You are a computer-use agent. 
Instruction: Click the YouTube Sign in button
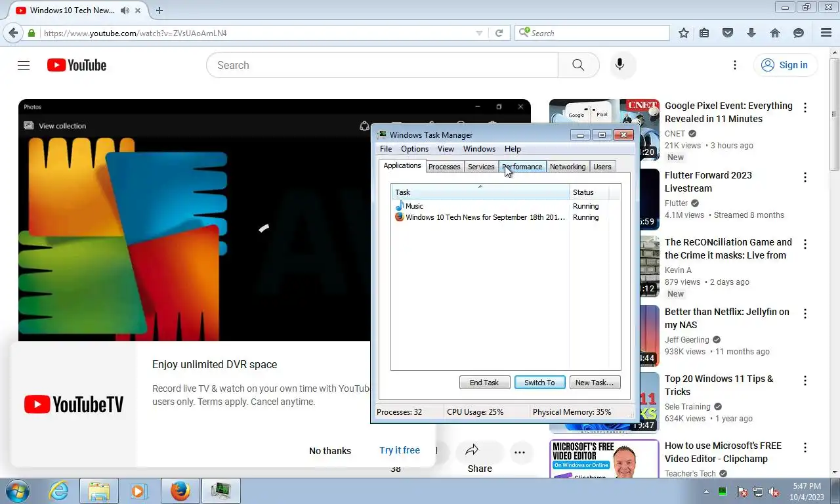coord(785,65)
